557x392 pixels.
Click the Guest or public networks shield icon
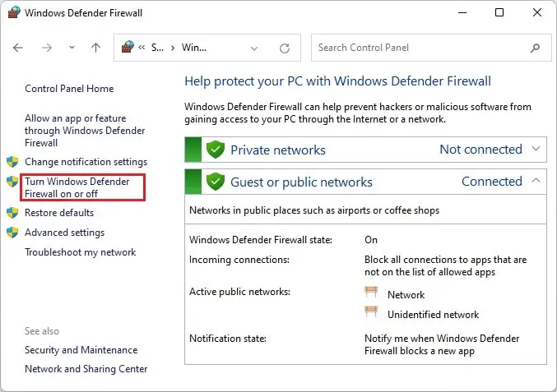pos(216,182)
